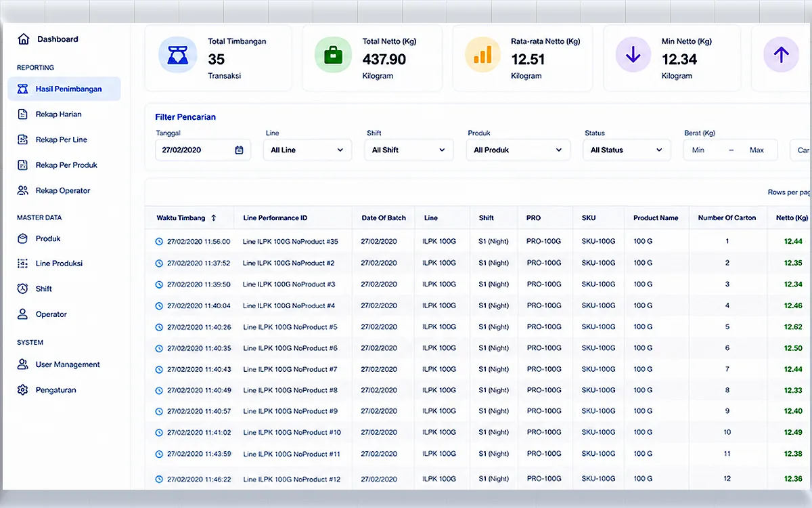Click the Tanggal date field 27/02/2020
The width and height of the screenshot is (812, 508).
click(203, 150)
